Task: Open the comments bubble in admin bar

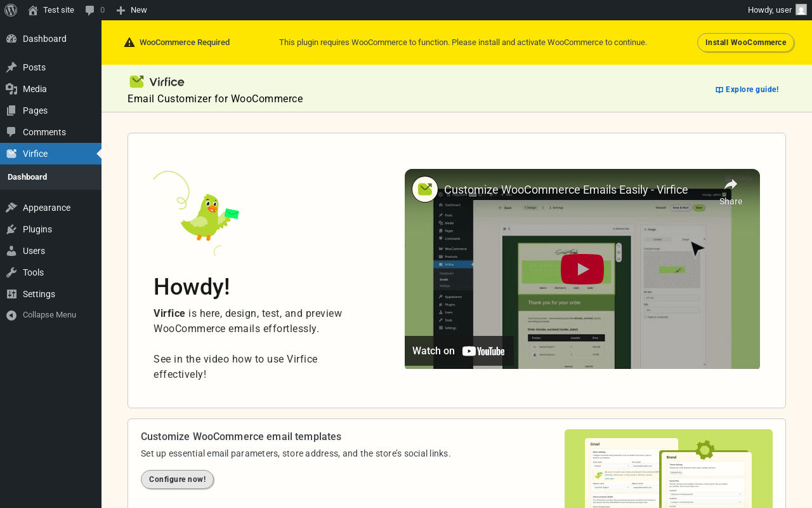Action: [x=95, y=10]
